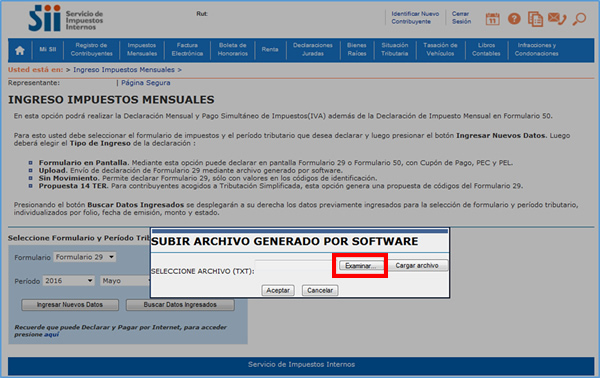Select Boleta de Honorarios menu item
The image size is (600, 378).
pyautogui.click(x=233, y=50)
